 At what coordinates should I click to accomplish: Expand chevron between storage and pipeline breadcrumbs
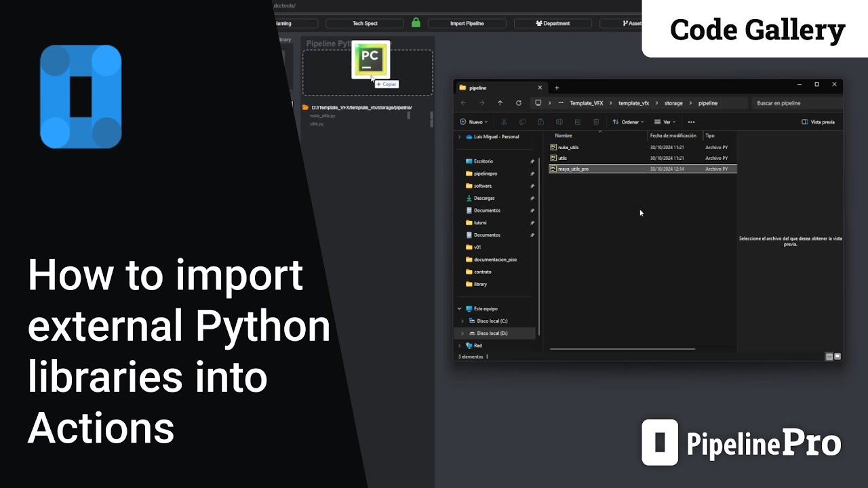click(691, 103)
